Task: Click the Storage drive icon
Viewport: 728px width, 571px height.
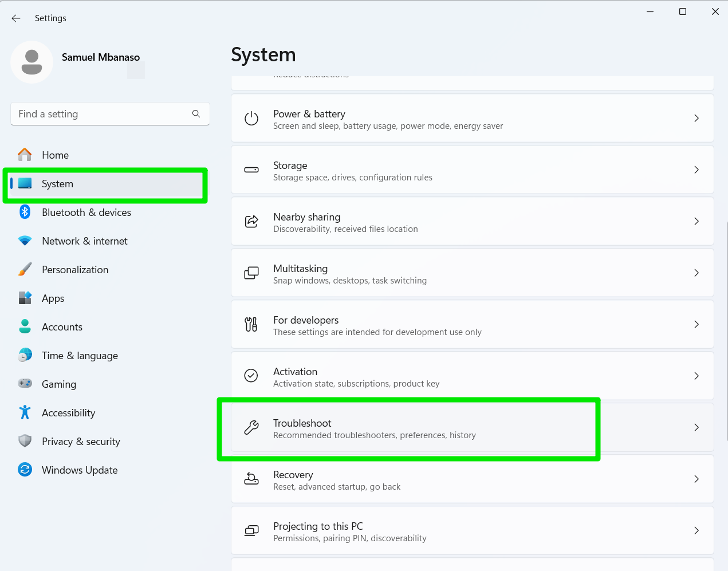Action: click(x=251, y=170)
